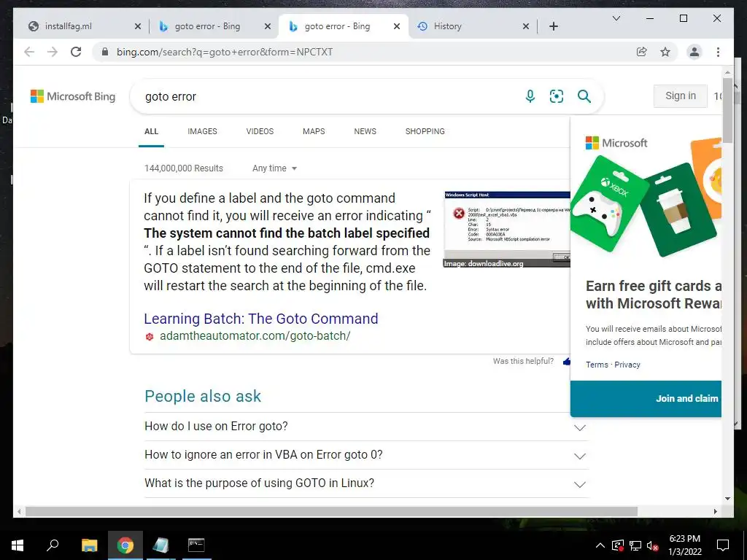The height and width of the screenshot is (560, 747).
Task: Expand How to ignore error in VBA
Action: point(366,455)
